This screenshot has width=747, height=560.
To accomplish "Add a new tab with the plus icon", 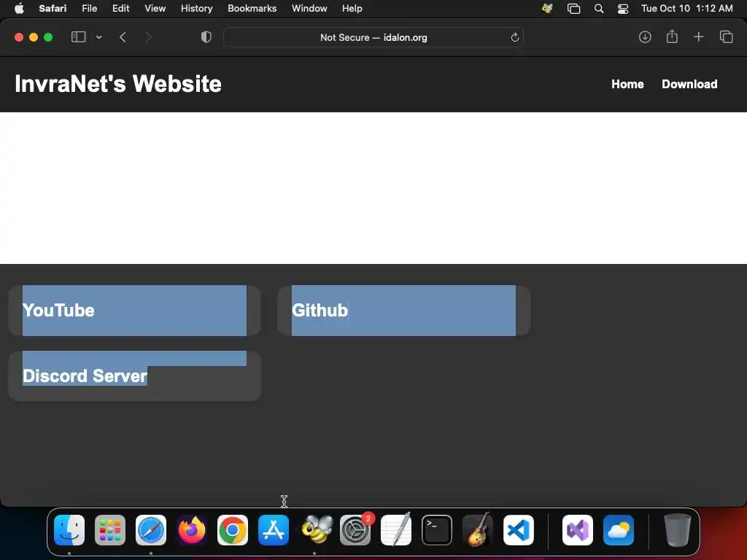I will click(698, 37).
